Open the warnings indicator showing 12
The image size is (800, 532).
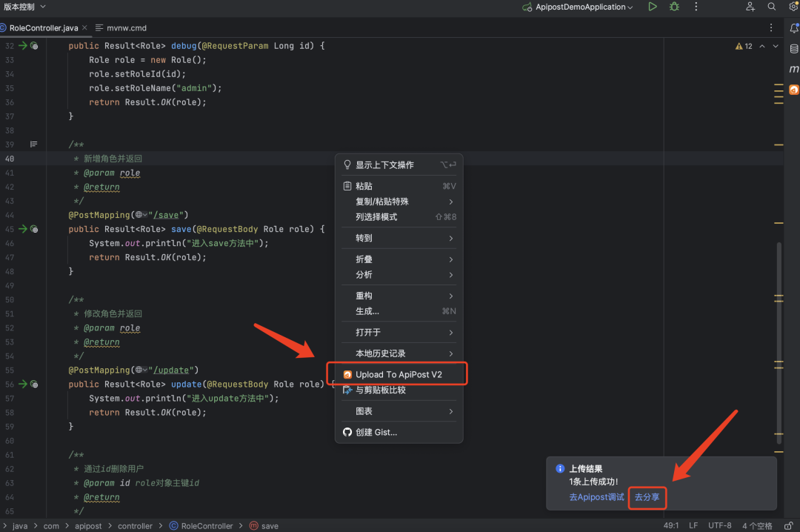(744, 46)
